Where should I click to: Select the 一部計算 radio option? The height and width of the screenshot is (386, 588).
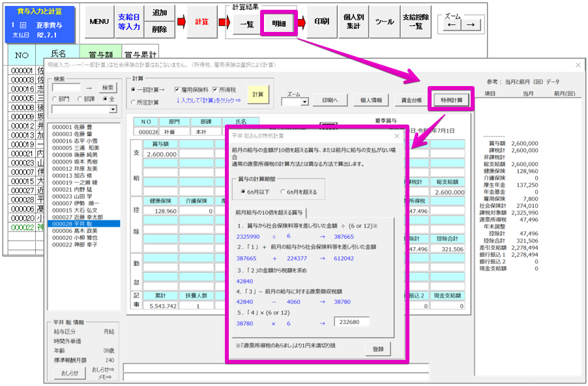pyautogui.click(x=147, y=90)
